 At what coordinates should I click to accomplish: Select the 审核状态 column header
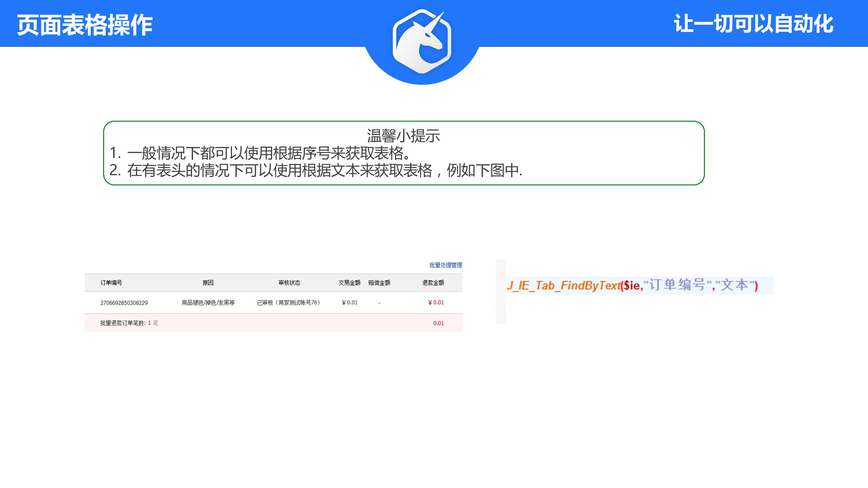pos(289,283)
